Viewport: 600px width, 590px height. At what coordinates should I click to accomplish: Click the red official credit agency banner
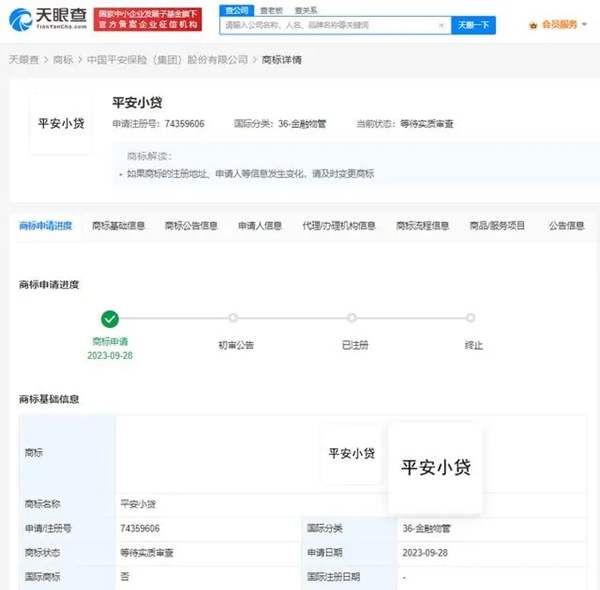148,19
